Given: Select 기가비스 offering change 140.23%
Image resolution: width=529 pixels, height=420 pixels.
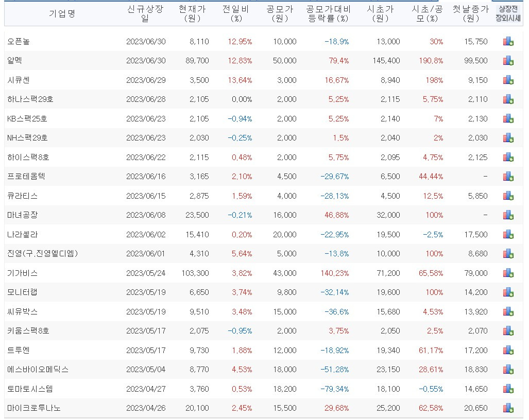Looking at the screenshot, I should 335,273.
